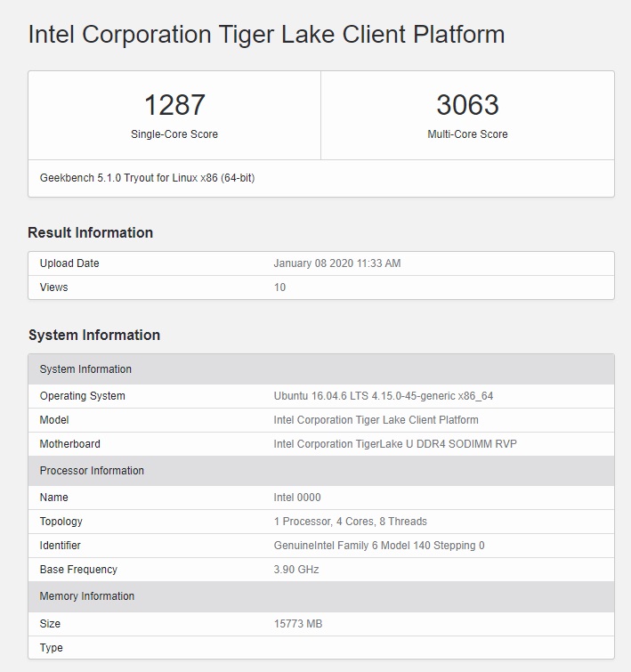Click the memory Type label
This screenshot has width=631, height=672.
coord(51,648)
